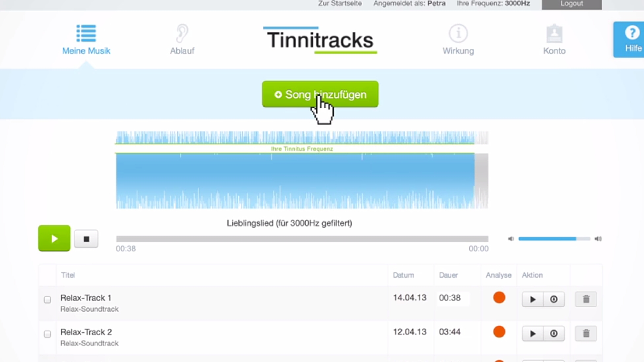Click the loud speaker volume icon
Screen dimensions: 644x362
(598, 239)
